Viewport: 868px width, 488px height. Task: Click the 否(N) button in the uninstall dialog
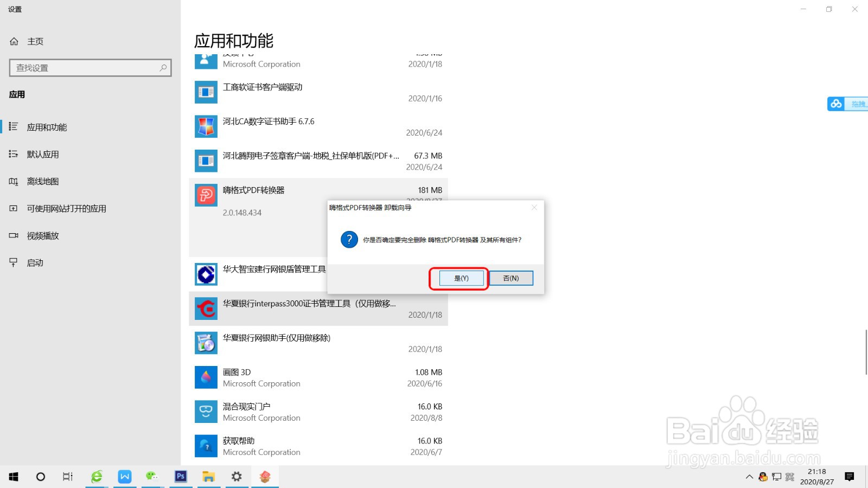pyautogui.click(x=511, y=278)
